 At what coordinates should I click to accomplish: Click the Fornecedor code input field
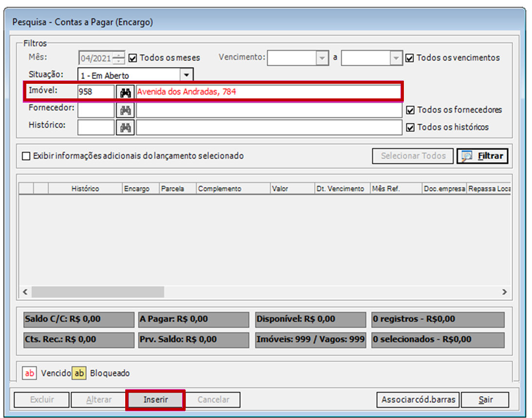96,110
